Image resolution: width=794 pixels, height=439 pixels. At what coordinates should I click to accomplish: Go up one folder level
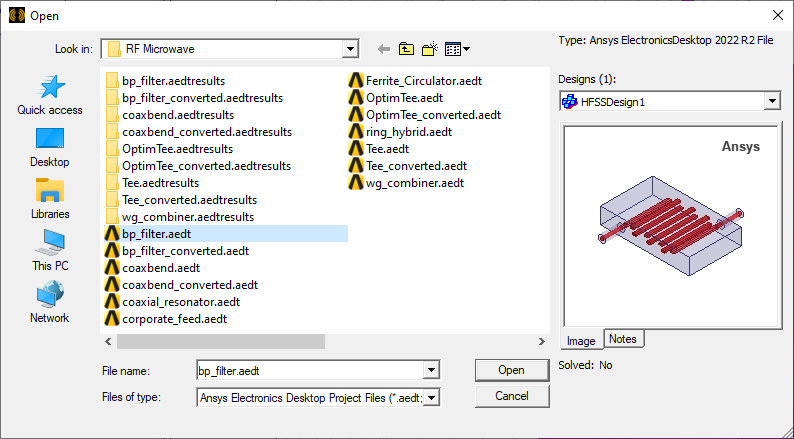(x=406, y=49)
